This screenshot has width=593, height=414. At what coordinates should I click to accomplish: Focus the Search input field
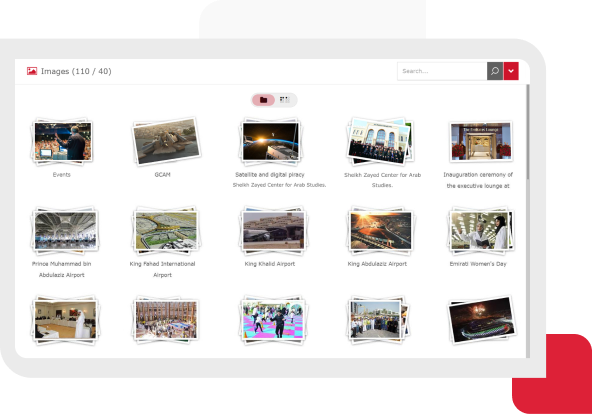pos(442,71)
